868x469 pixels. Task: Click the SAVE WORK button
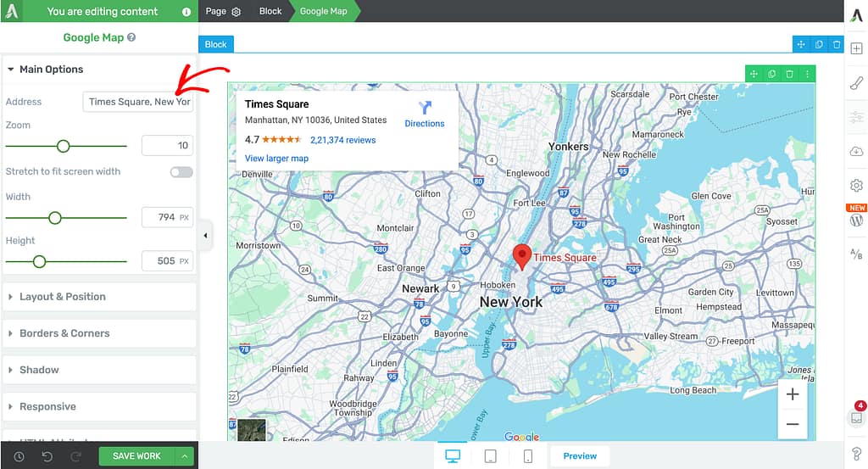[136, 456]
